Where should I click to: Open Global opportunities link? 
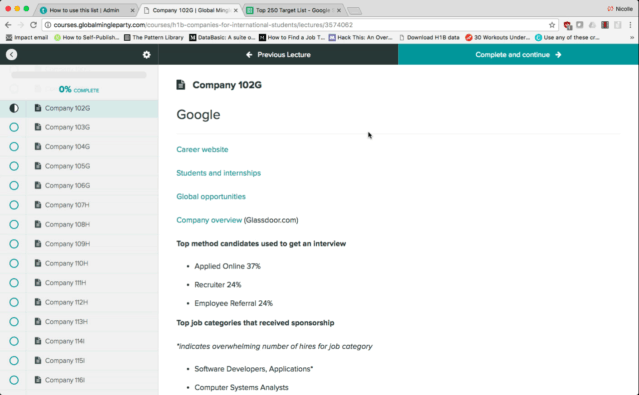coord(211,196)
